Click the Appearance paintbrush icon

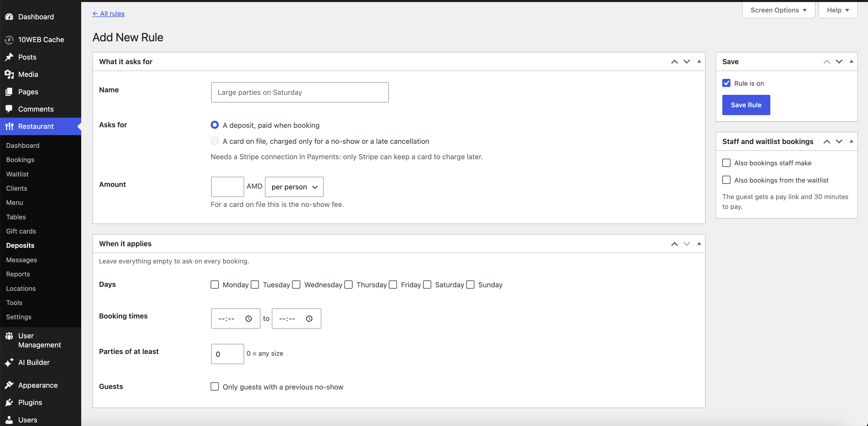[9, 385]
